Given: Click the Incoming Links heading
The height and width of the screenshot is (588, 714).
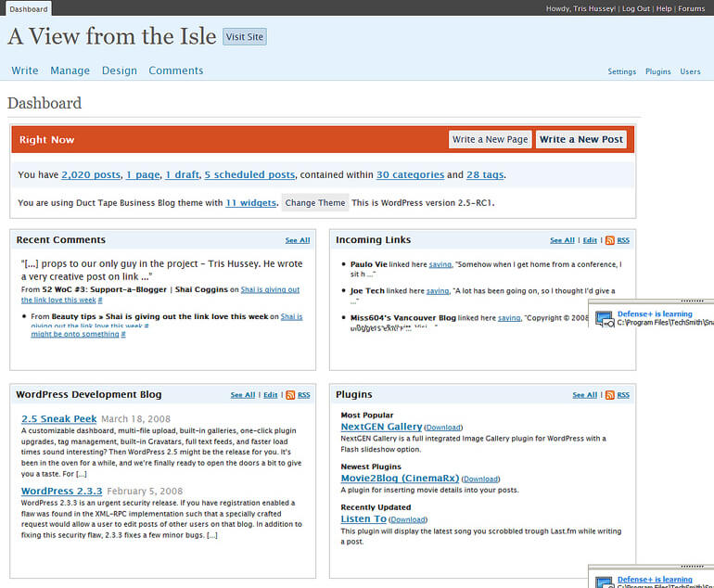Looking at the screenshot, I should 373,240.
